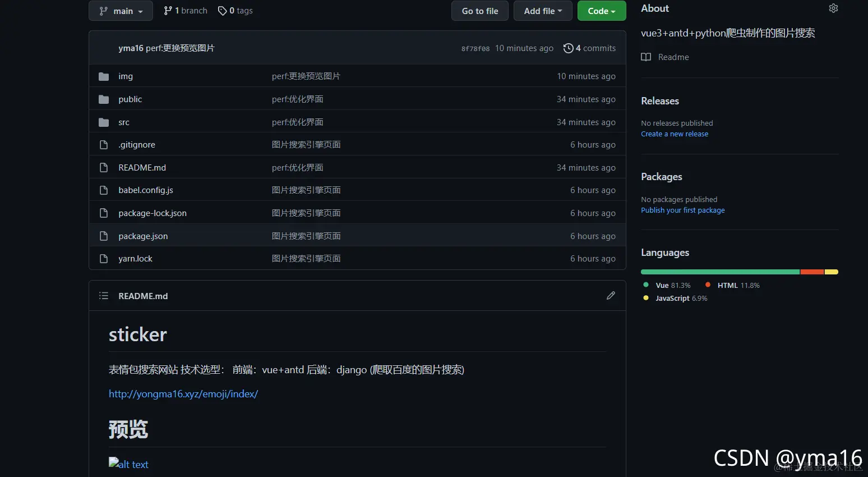Open the green Code dropdown
868x477 pixels.
pyautogui.click(x=602, y=11)
